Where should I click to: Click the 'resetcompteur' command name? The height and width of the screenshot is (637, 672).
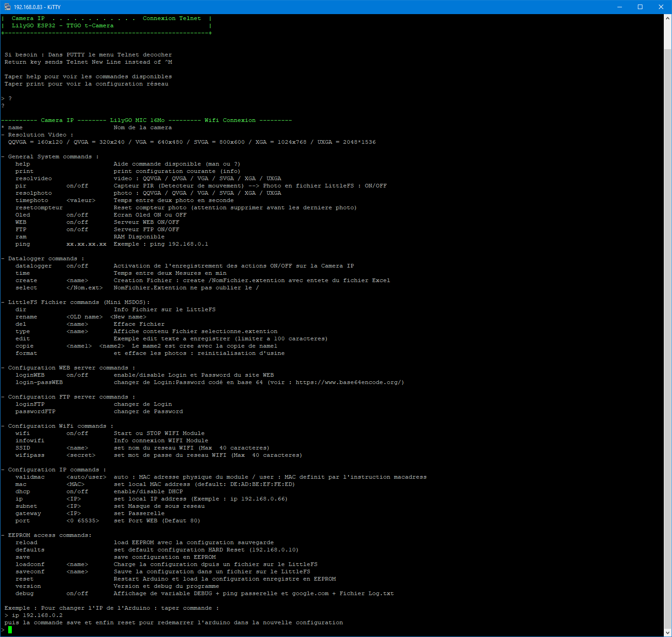39,207
